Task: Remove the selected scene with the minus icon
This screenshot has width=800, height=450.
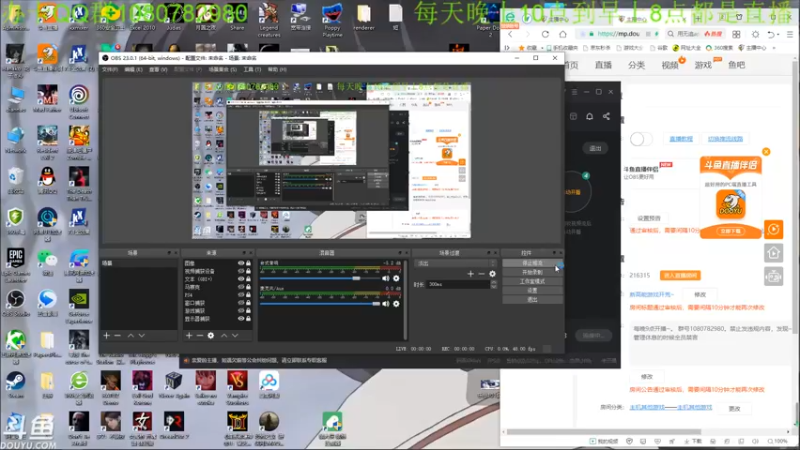Action: click(x=117, y=336)
